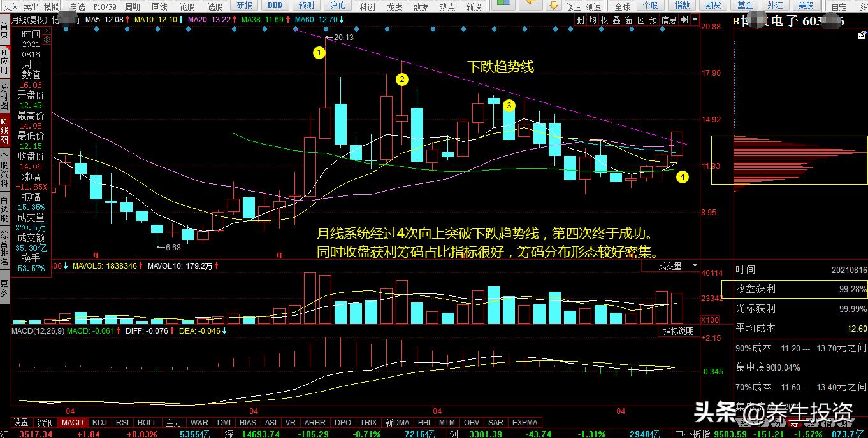Viewport: 868px width, 438px height.
Task: Select the 基金 funds button
Action: pos(745,5)
